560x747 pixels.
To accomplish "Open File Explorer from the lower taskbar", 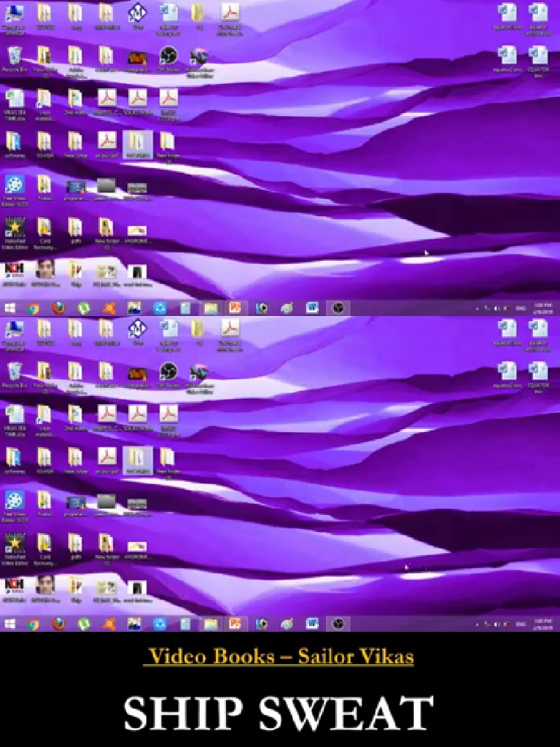I will pos(210,624).
